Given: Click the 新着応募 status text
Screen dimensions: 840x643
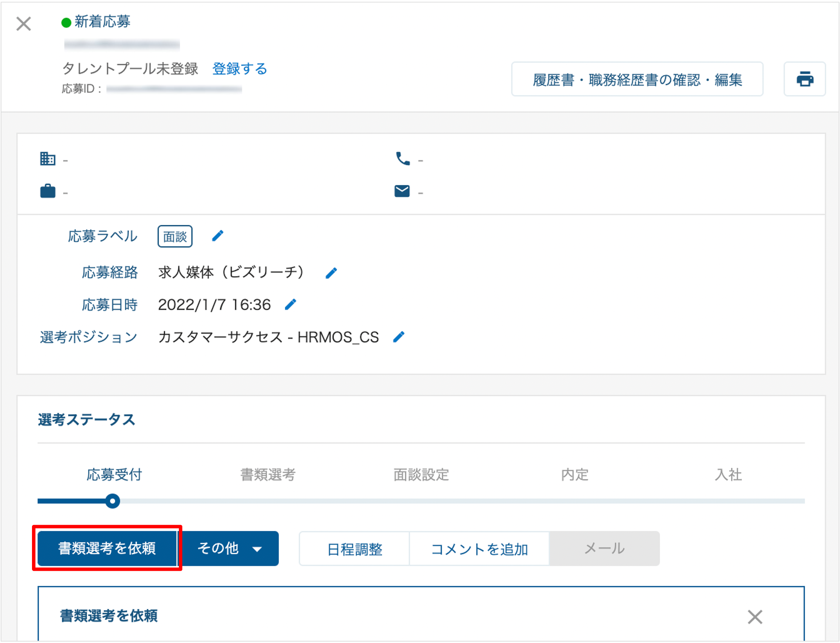Looking at the screenshot, I should click(102, 21).
